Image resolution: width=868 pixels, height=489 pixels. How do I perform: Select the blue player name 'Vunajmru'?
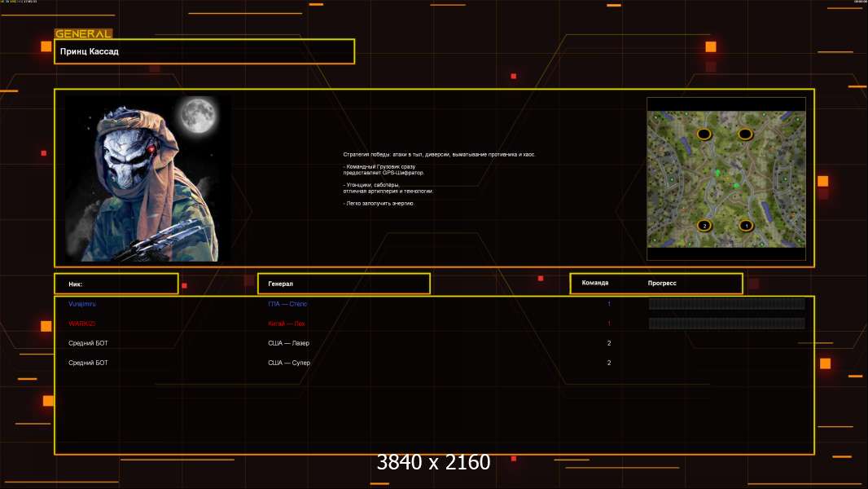(x=82, y=304)
